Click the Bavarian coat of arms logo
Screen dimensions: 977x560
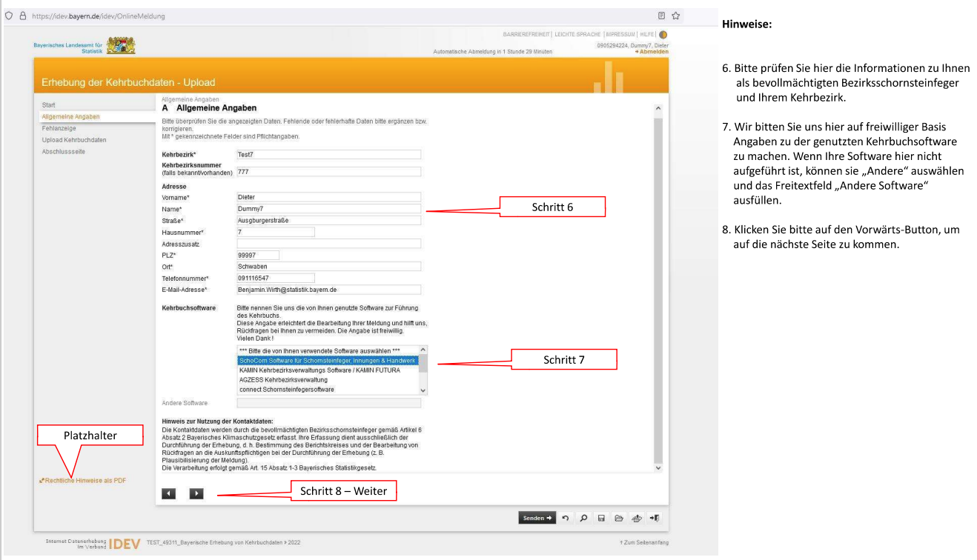(122, 47)
